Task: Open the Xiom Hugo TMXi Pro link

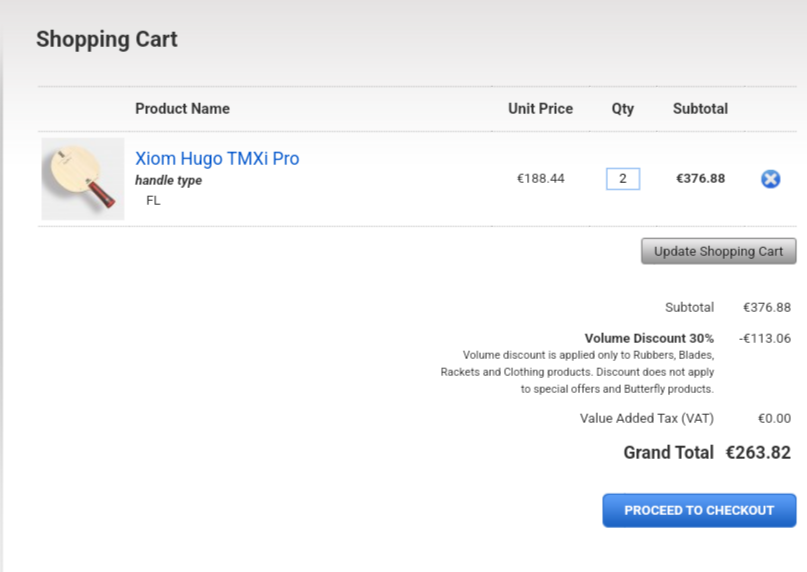Action: pyautogui.click(x=217, y=159)
